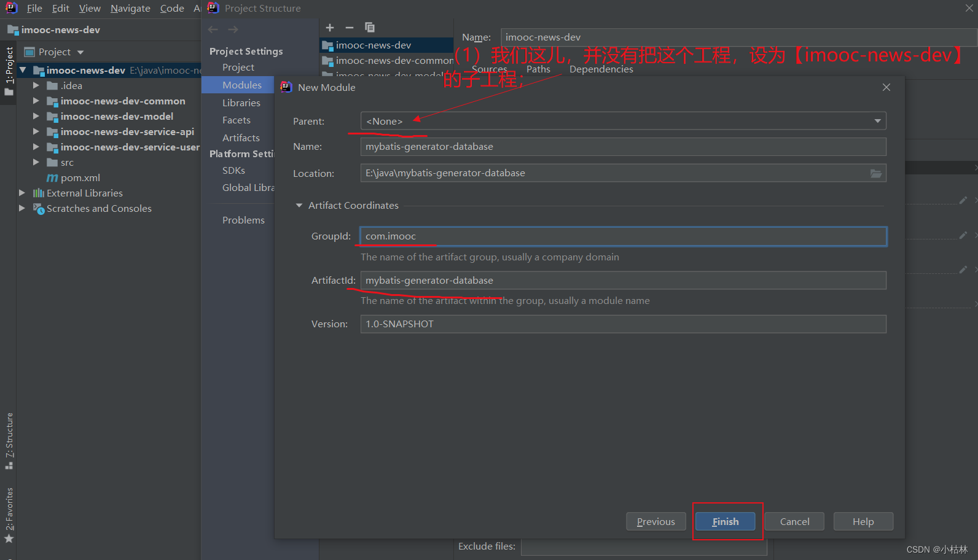Switch to the Paths tab
The height and width of the screenshot is (560, 978).
(538, 69)
